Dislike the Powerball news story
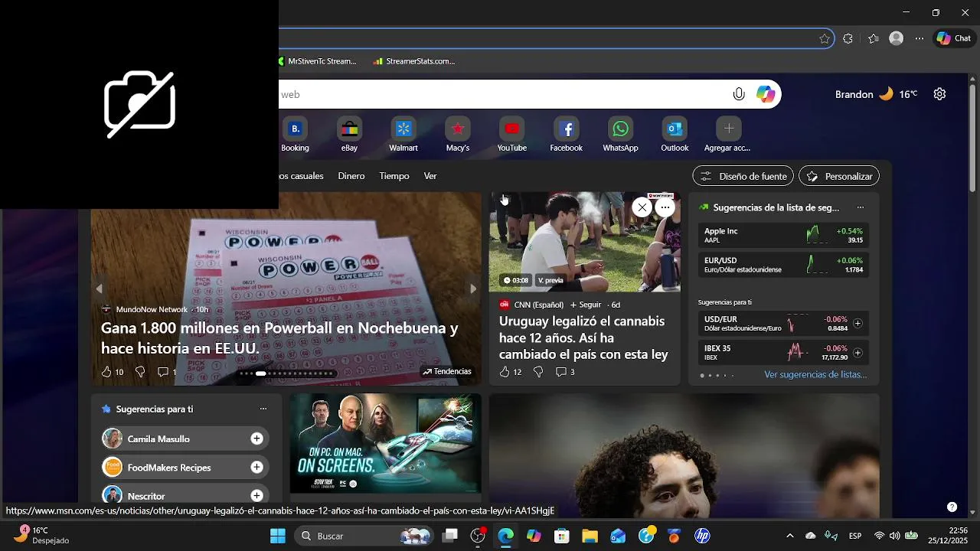The height and width of the screenshot is (551, 980). coord(140,372)
